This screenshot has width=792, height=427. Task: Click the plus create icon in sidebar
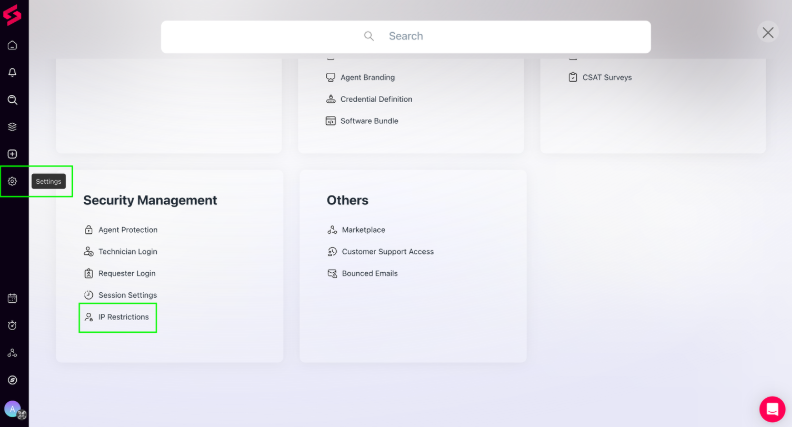pos(13,154)
